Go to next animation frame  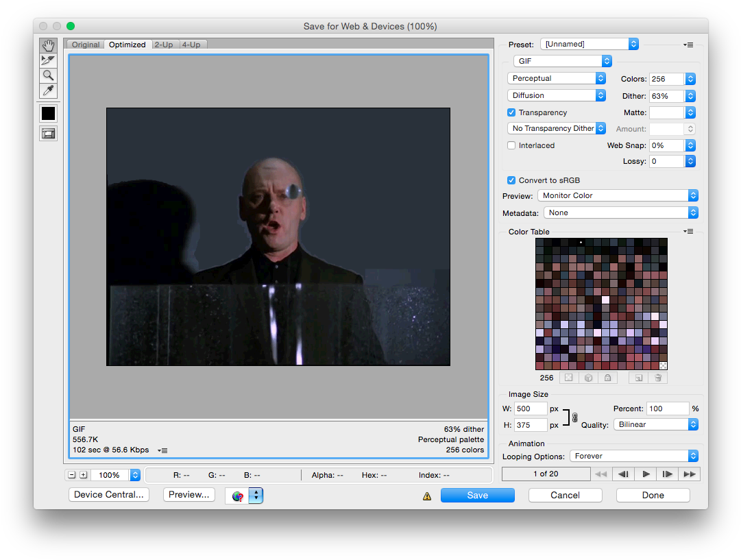[x=667, y=474]
